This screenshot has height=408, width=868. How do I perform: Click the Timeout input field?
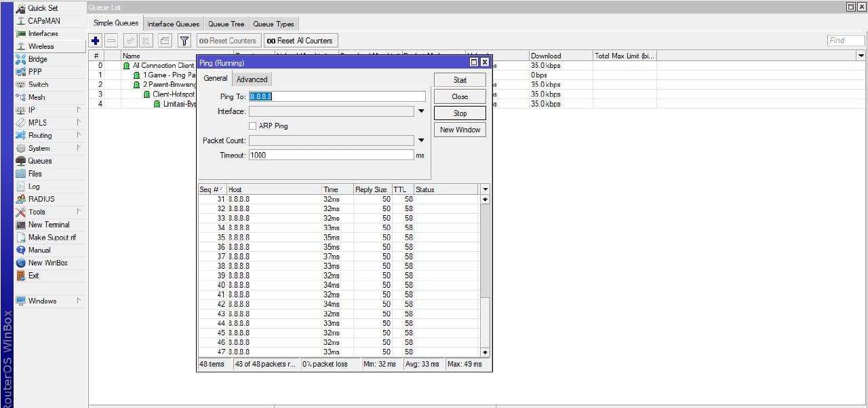click(331, 155)
